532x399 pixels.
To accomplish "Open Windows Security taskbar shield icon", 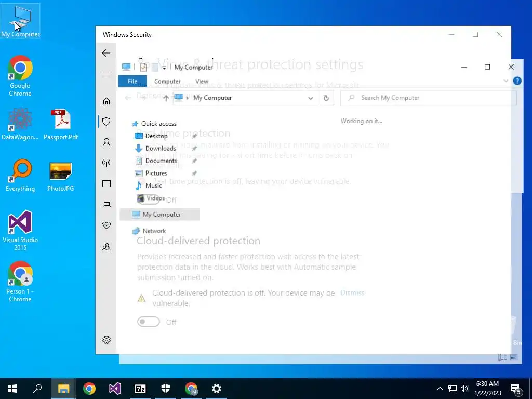I will tap(166, 389).
